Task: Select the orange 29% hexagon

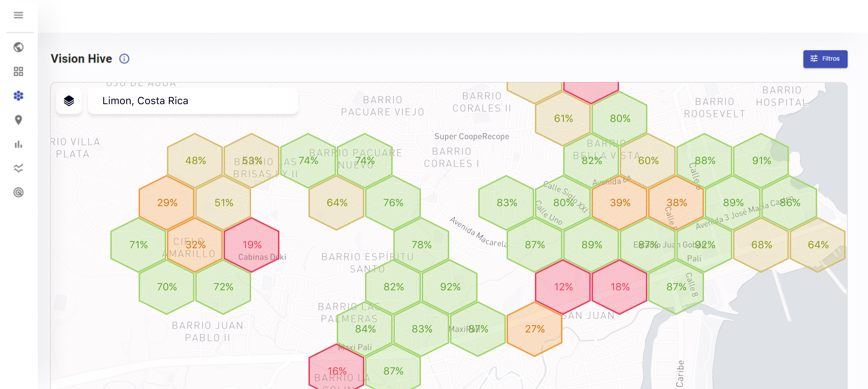Action: click(167, 202)
